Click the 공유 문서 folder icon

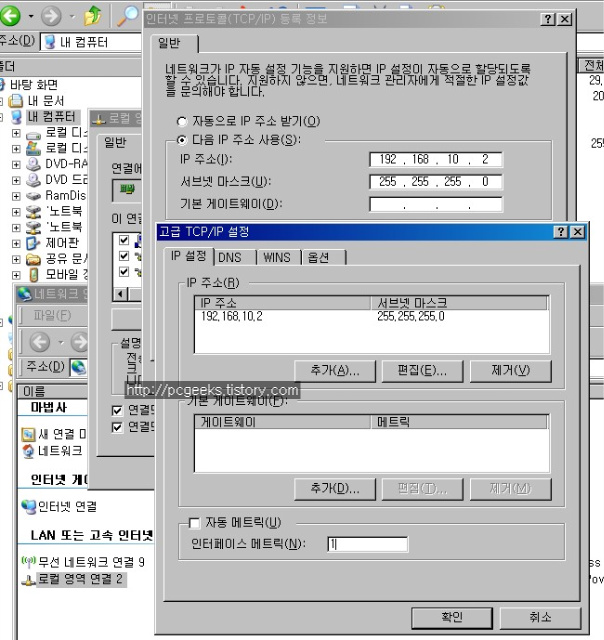(33, 259)
